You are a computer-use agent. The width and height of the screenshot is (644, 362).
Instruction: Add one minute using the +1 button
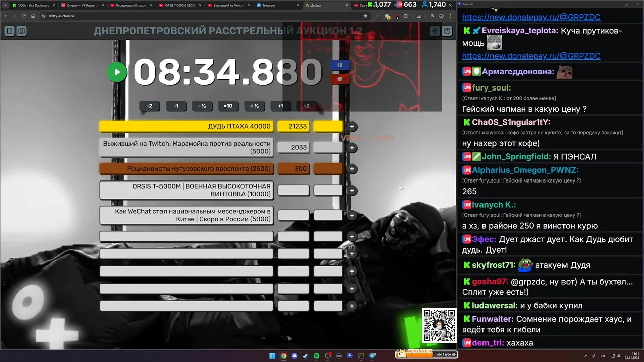(280, 106)
